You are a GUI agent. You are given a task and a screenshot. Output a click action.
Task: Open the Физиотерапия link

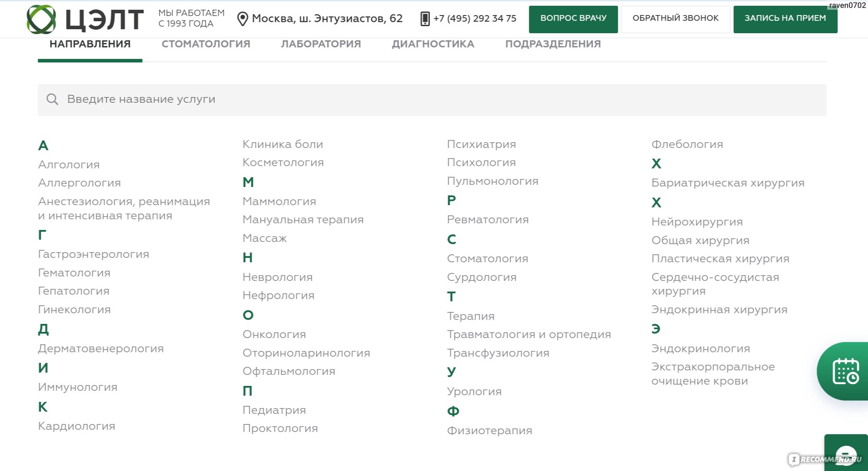tap(490, 431)
